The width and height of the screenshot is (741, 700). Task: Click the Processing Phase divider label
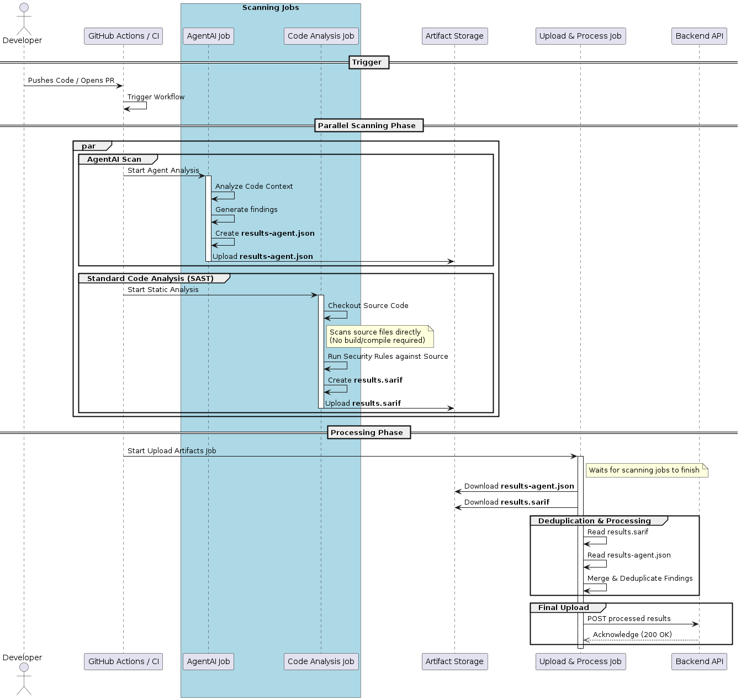pos(368,432)
